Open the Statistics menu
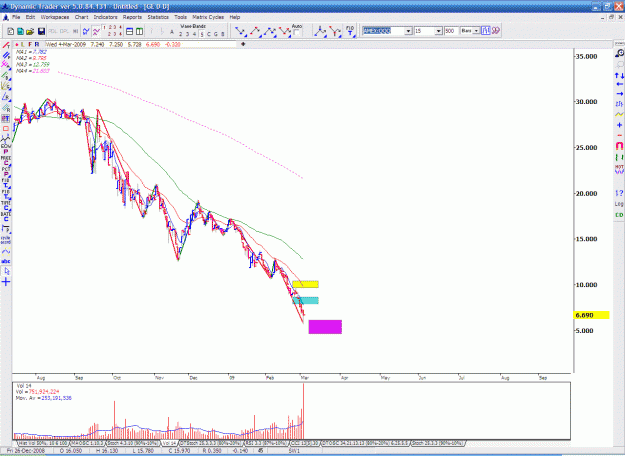625x456 pixels. (158, 17)
